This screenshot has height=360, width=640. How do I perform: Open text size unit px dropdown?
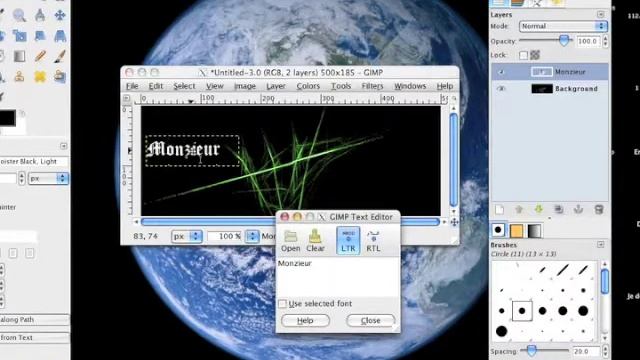coord(48,178)
